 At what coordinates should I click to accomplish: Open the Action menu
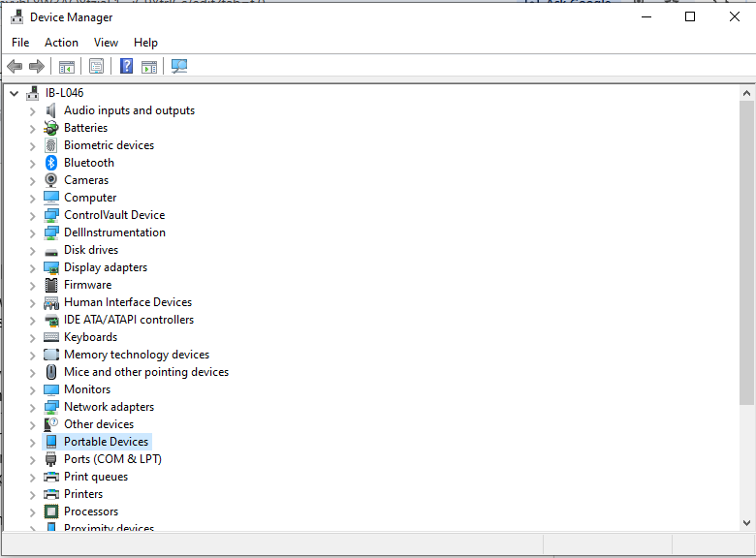[61, 43]
